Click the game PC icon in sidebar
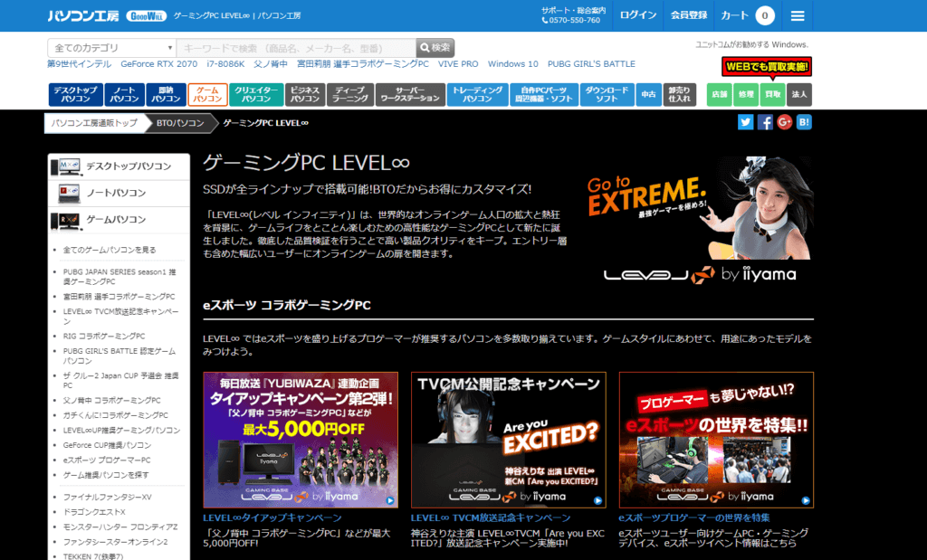 pos(65,221)
